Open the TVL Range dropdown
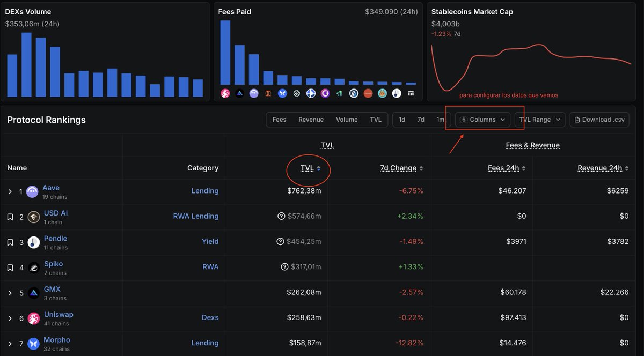Viewport: 644px width, 356px height. [540, 120]
